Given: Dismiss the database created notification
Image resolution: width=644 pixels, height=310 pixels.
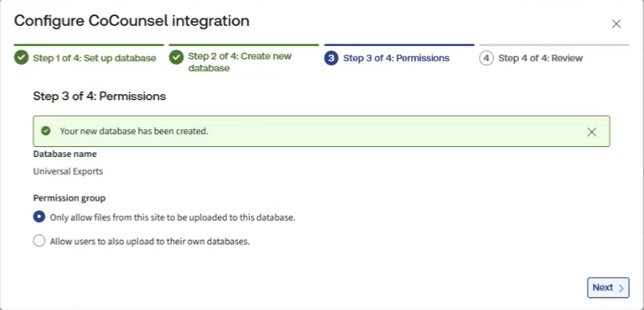Looking at the screenshot, I should (x=591, y=132).
